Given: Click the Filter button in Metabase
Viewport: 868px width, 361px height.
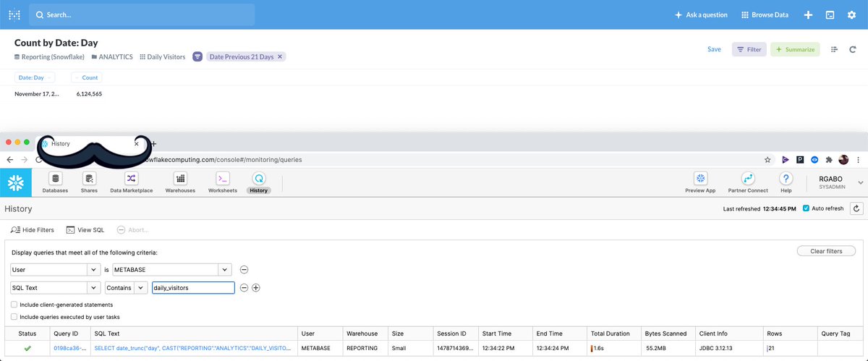Looking at the screenshot, I should click(749, 49).
